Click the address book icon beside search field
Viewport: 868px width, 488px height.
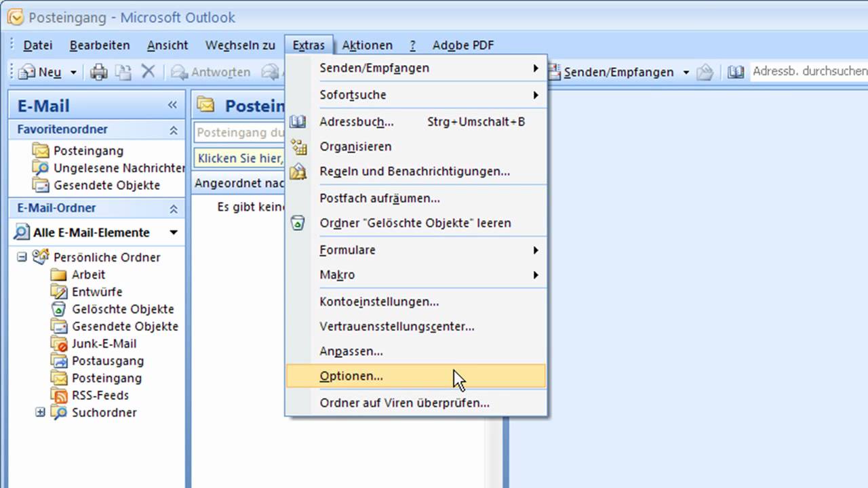736,72
